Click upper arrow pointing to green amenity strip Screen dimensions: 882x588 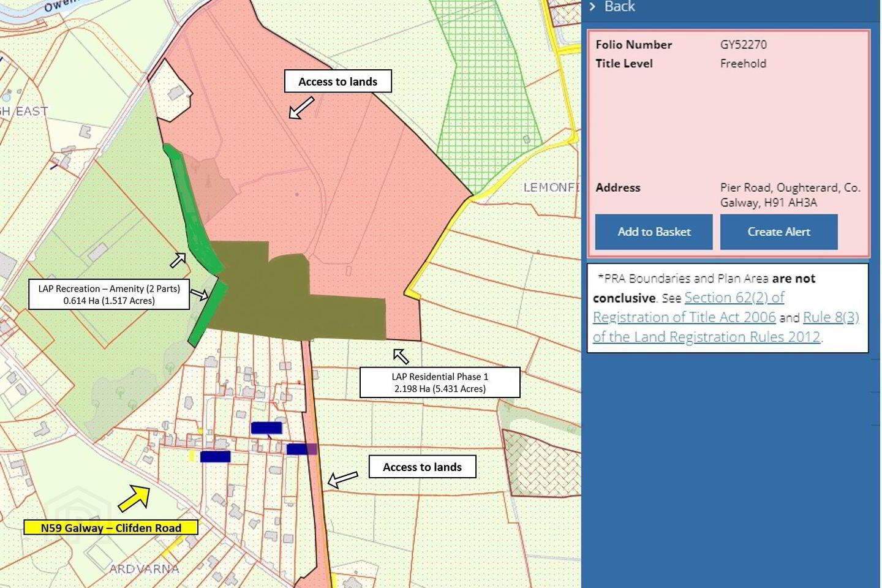click(178, 260)
